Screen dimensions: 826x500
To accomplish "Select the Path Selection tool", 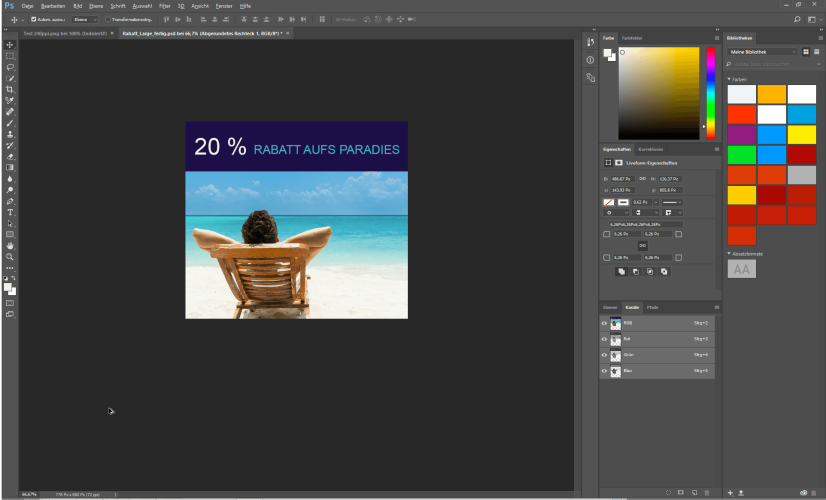I will click(10, 223).
